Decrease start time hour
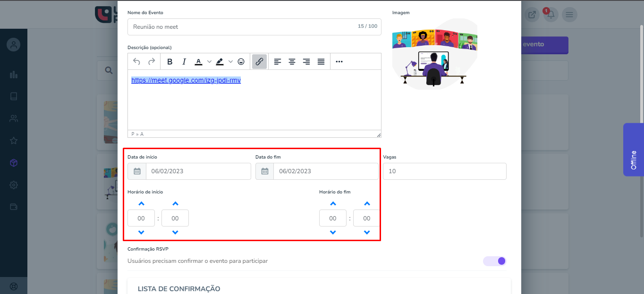 coord(141,233)
